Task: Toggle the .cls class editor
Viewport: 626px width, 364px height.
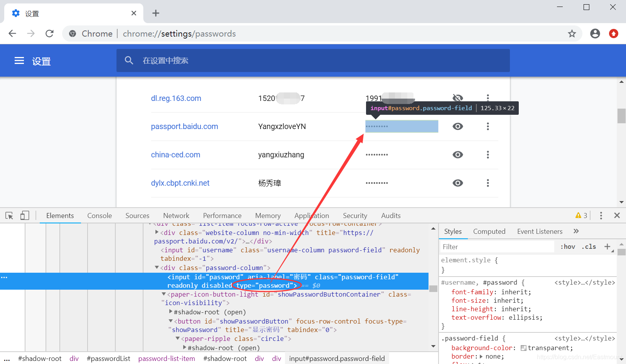Action: coord(589,247)
